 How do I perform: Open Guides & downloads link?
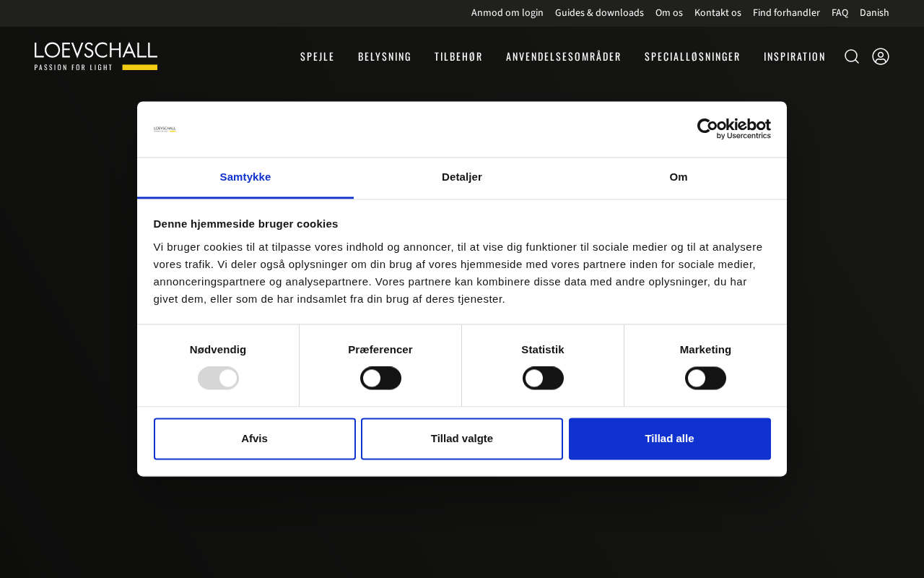click(599, 12)
